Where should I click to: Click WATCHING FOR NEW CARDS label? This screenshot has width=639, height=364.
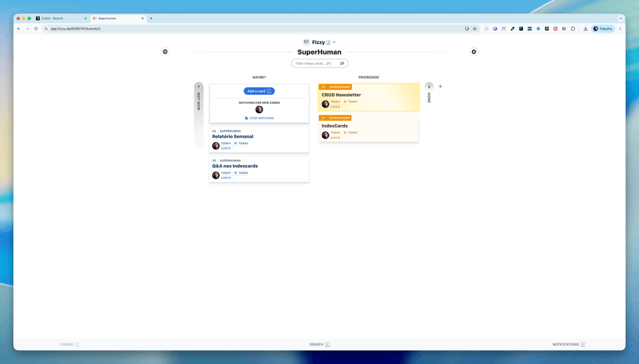pyautogui.click(x=259, y=103)
